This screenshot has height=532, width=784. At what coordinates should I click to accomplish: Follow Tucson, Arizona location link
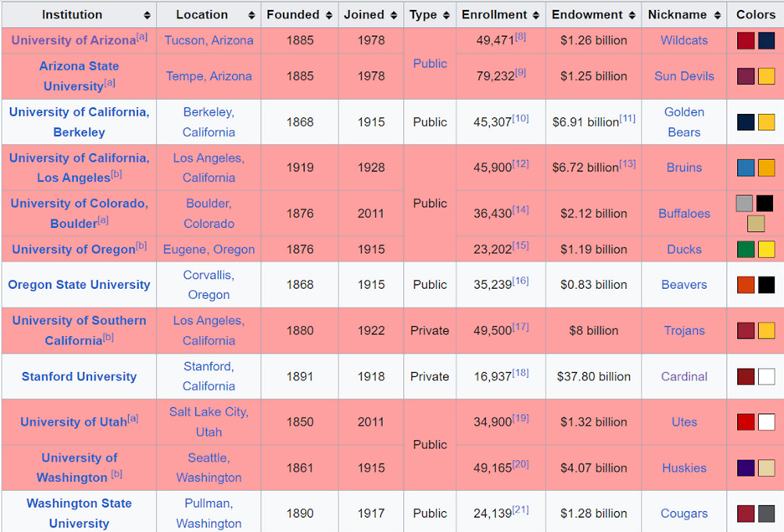click(x=209, y=40)
